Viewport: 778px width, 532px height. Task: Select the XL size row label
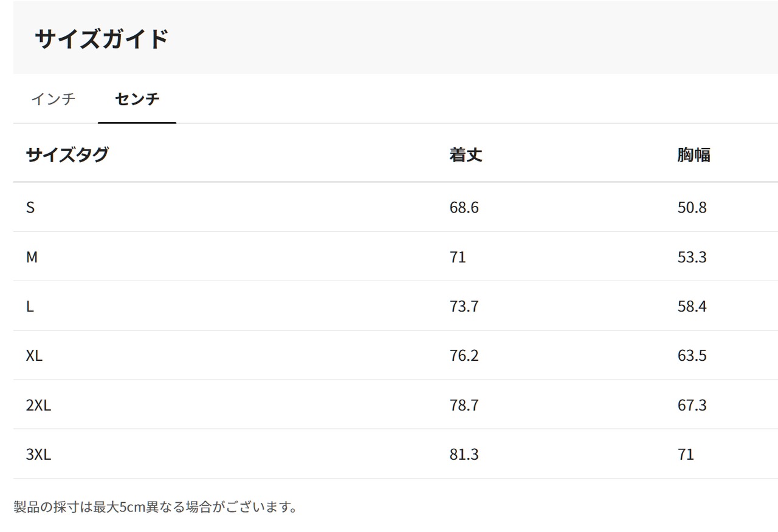34,356
